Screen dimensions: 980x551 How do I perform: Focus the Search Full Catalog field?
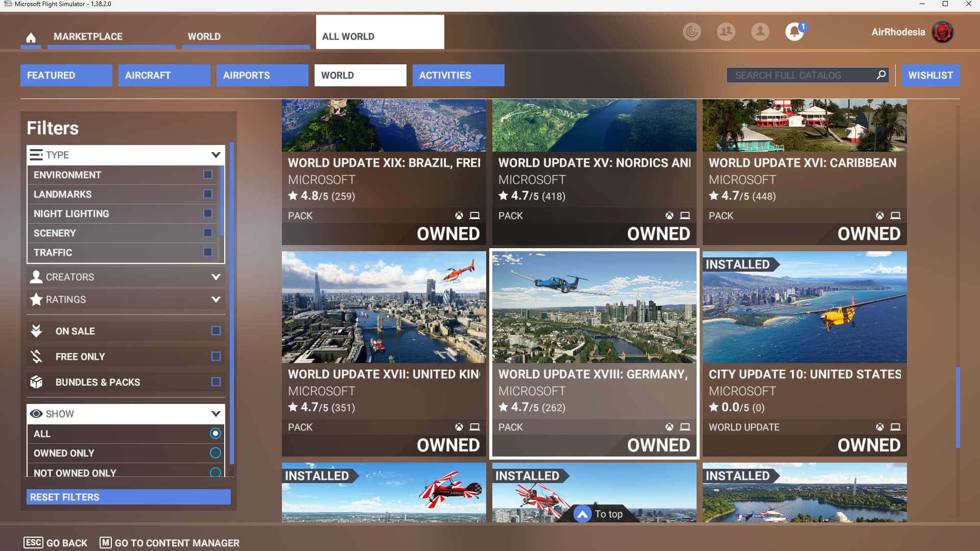pyautogui.click(x=808, y=75)
